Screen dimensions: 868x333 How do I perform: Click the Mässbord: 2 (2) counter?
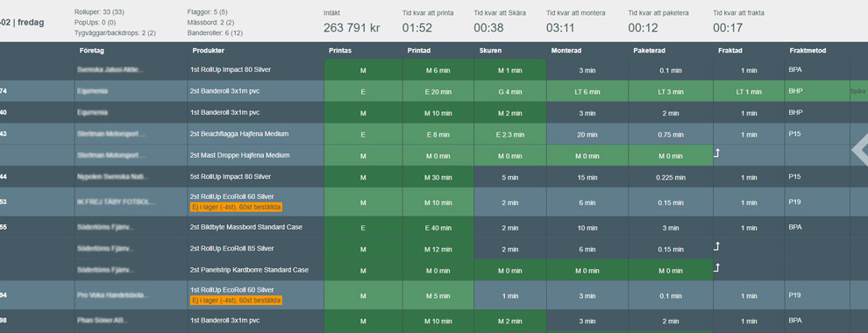(211, 22)
